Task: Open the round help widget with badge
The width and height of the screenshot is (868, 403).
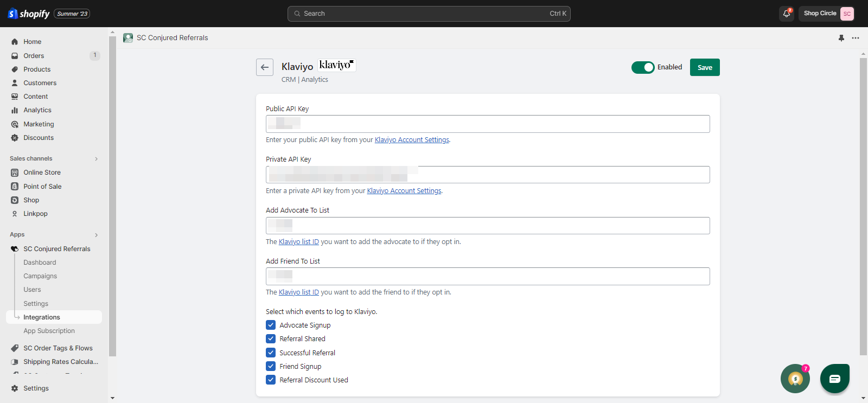Action: point(795,379)
